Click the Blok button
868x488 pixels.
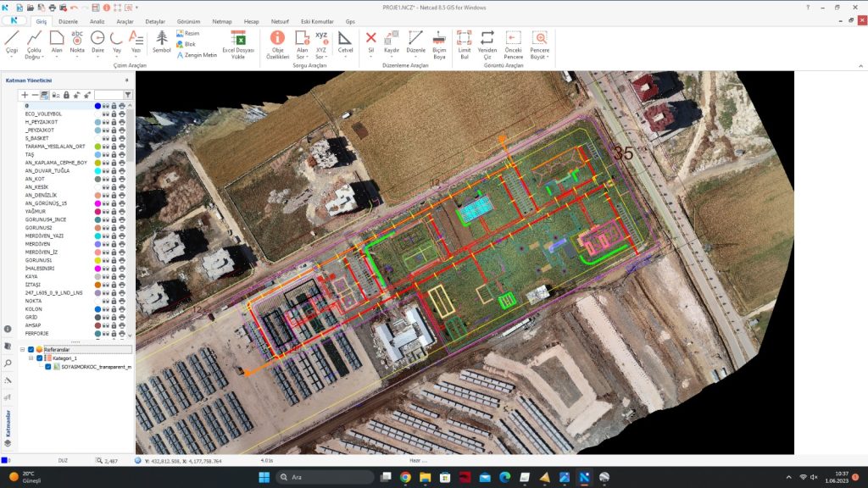tap(186, 44)
